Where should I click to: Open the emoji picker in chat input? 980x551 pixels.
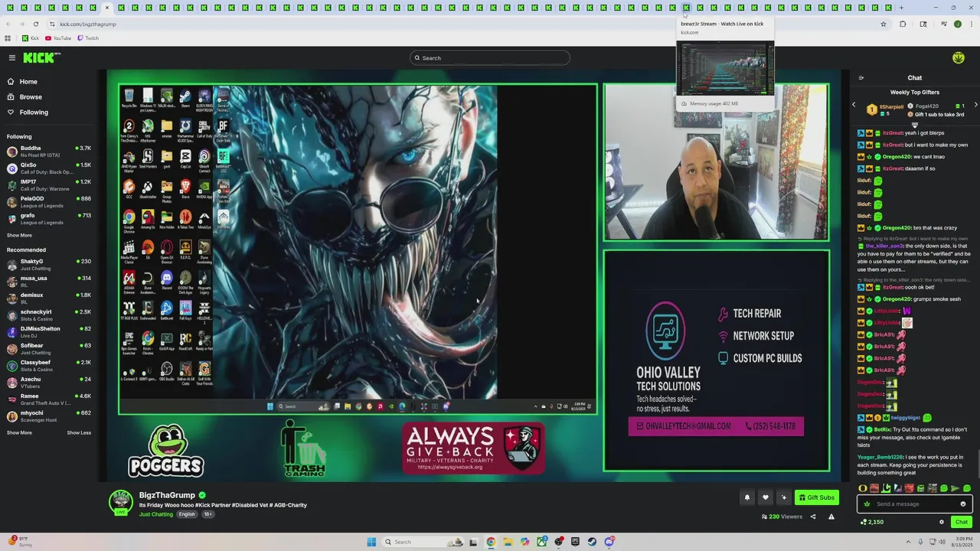[x=963, y=504]
